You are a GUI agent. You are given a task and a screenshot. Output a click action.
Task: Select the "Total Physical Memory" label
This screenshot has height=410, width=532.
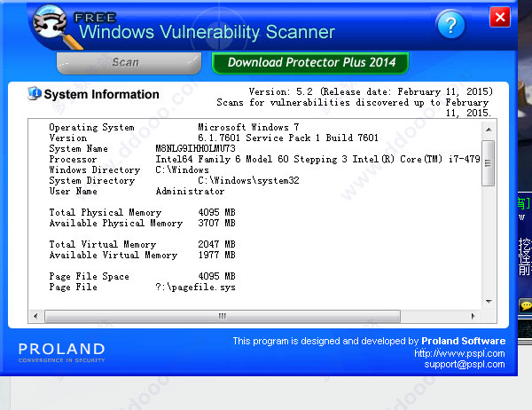[106, 213]
